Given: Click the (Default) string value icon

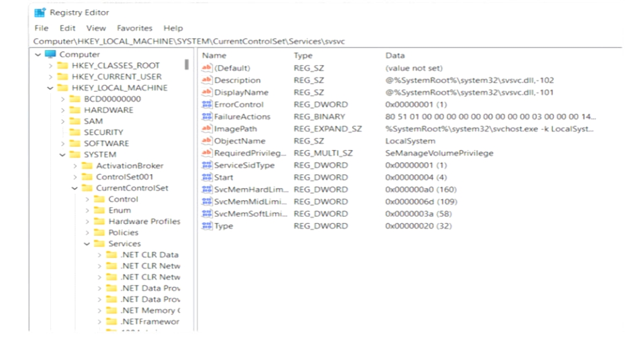Looking at the screenshot, I should pyautogui.click(x=207, y=68).
